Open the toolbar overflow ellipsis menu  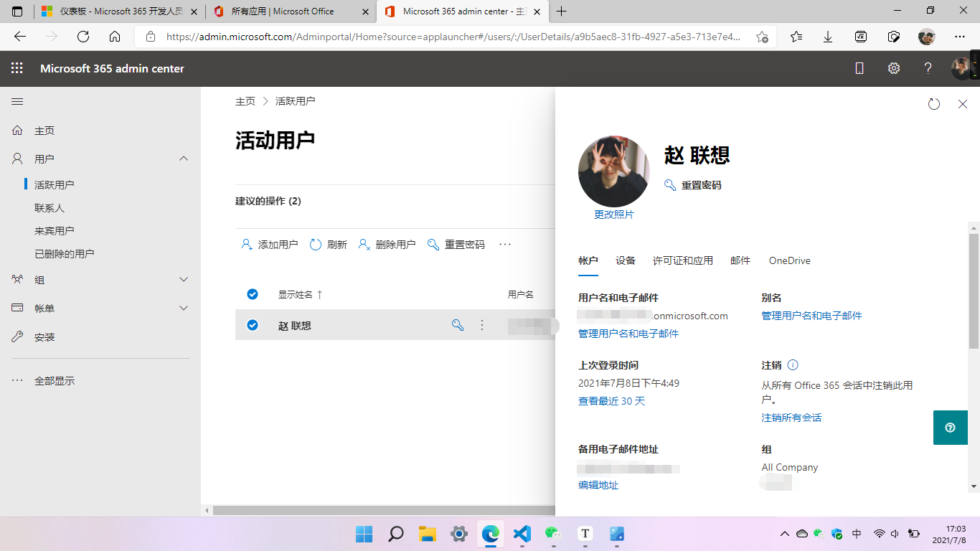point(505,245)
